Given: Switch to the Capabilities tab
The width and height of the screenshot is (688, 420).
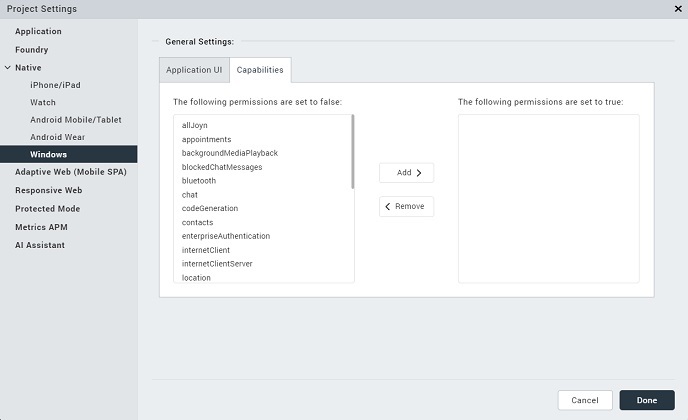Looking at the screenshot, I should click(x=260, y=70).
